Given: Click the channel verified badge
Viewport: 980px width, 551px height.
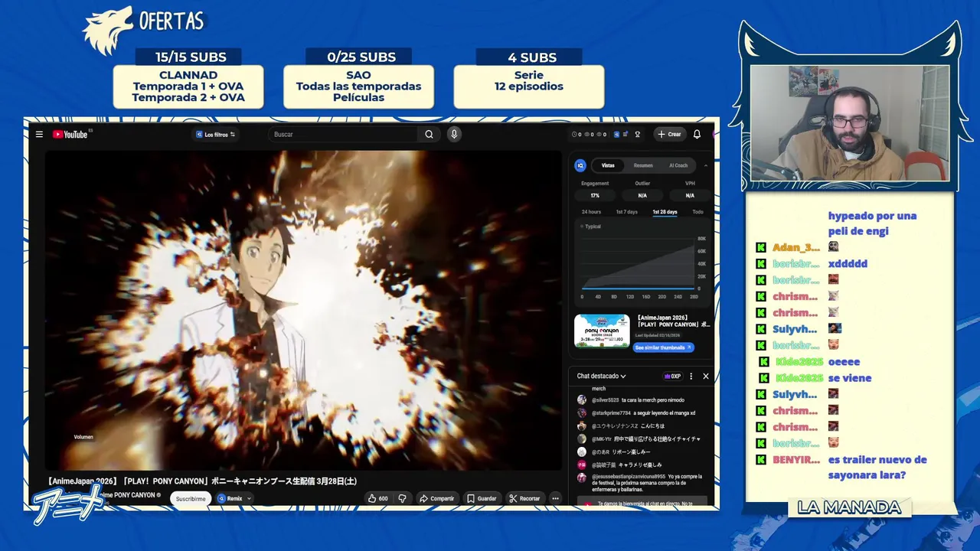Looking at the screenshot, I should click(159, 495).
